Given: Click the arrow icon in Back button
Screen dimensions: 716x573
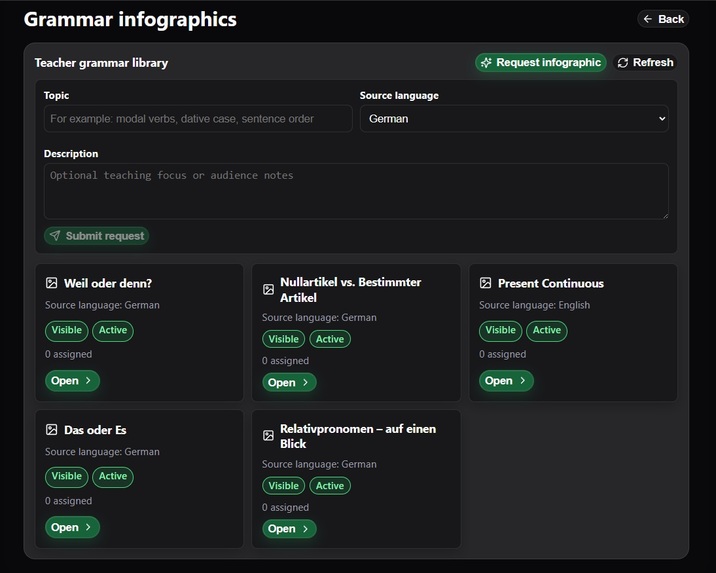Looking at the screenshot, I should click(648, 19).
